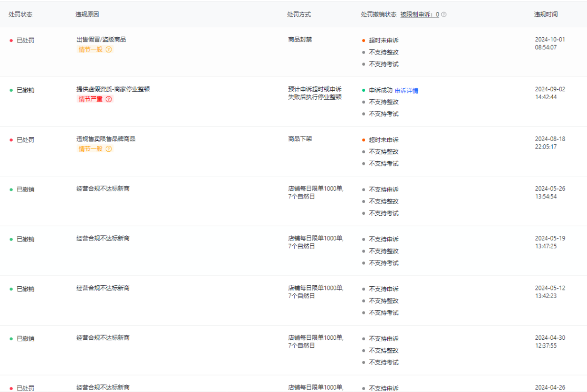The width and height of the screenshot is (587, 392).
Task: Click question icon in 违规售卖限售品牌商品 row
Action: coord(109,149)
